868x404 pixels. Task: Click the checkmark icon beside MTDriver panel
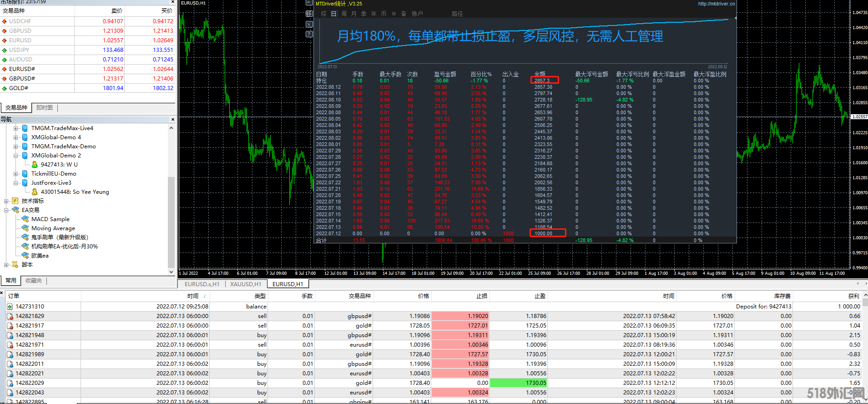[309, 24]
